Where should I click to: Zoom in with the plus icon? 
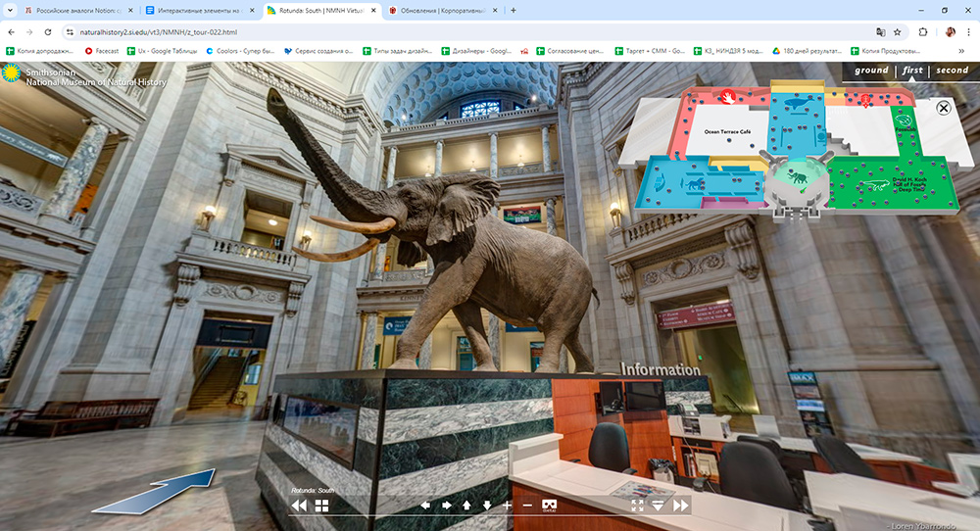[507, 506]
